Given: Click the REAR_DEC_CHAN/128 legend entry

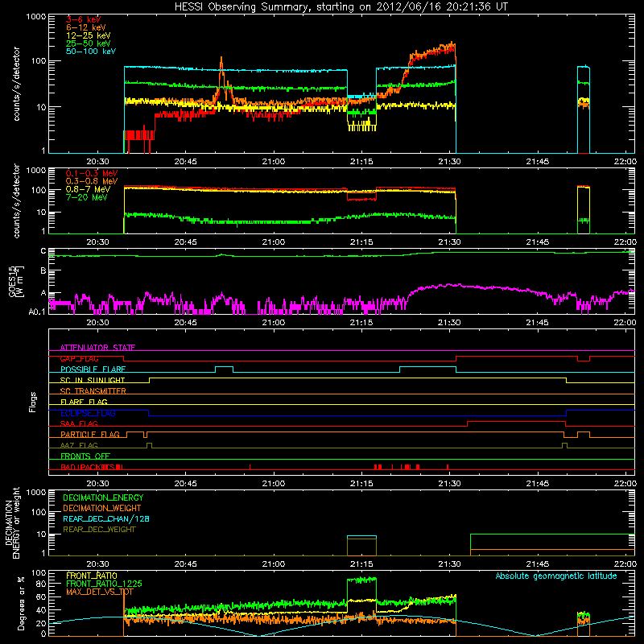Looking at the screenshot, I should (106, 518).
